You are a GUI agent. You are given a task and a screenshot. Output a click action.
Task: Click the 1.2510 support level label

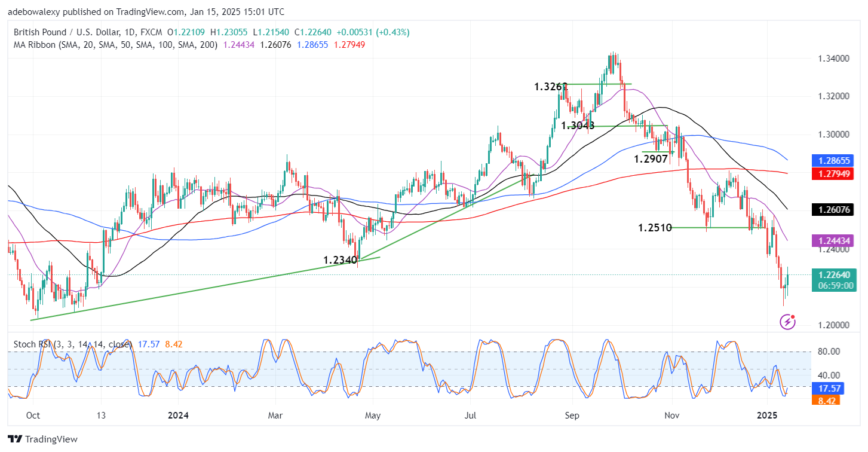655,228
